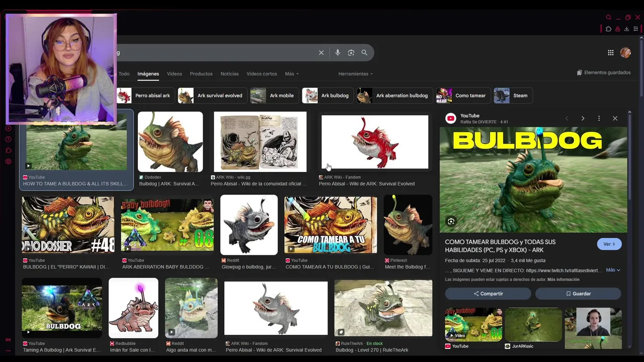Open the Settings gear icon in sidebar

[x=8, y=161]
